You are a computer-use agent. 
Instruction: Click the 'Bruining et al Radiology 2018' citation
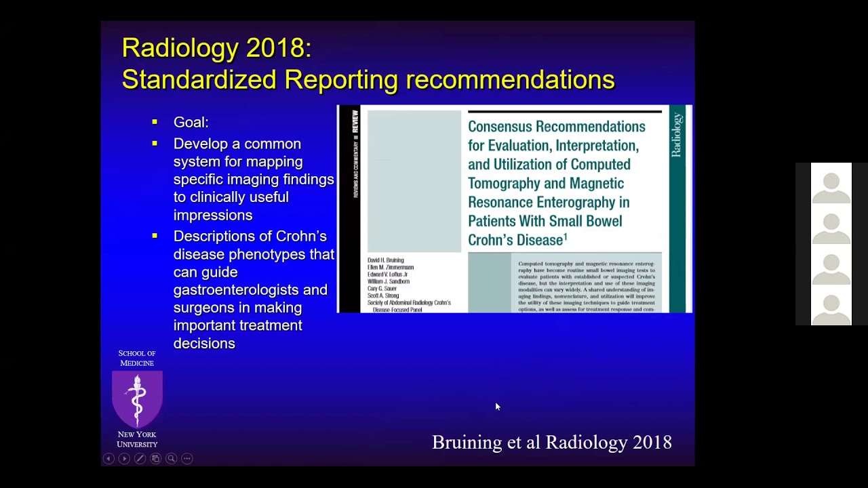coord(552,443)
